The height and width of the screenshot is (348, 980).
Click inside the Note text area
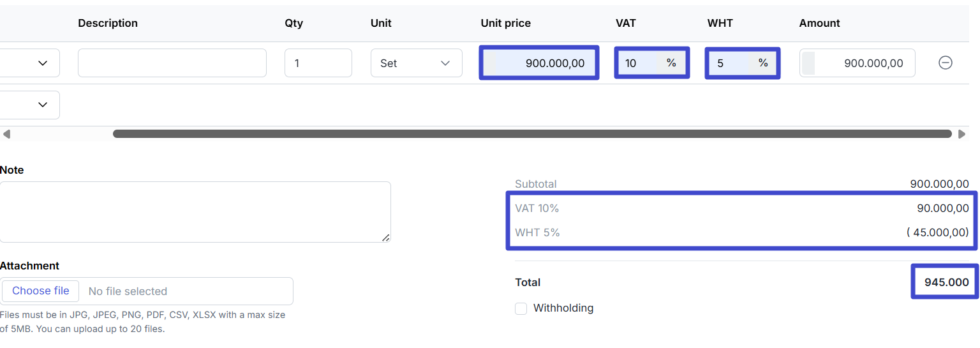[x=195, y=211]
